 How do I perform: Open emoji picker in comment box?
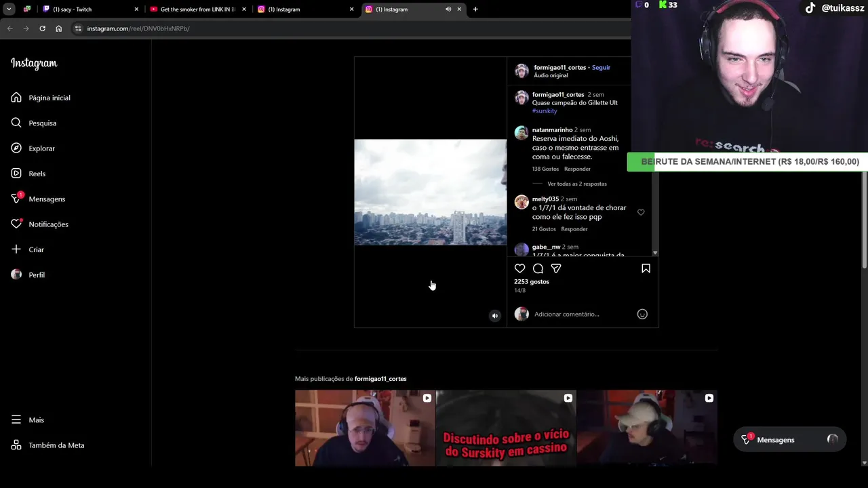tap(642, 314)
